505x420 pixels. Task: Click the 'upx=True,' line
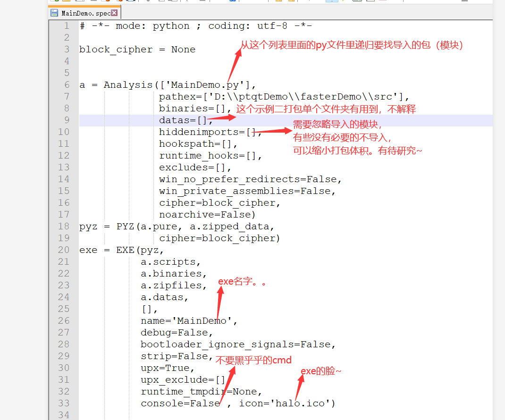point(168,369)
